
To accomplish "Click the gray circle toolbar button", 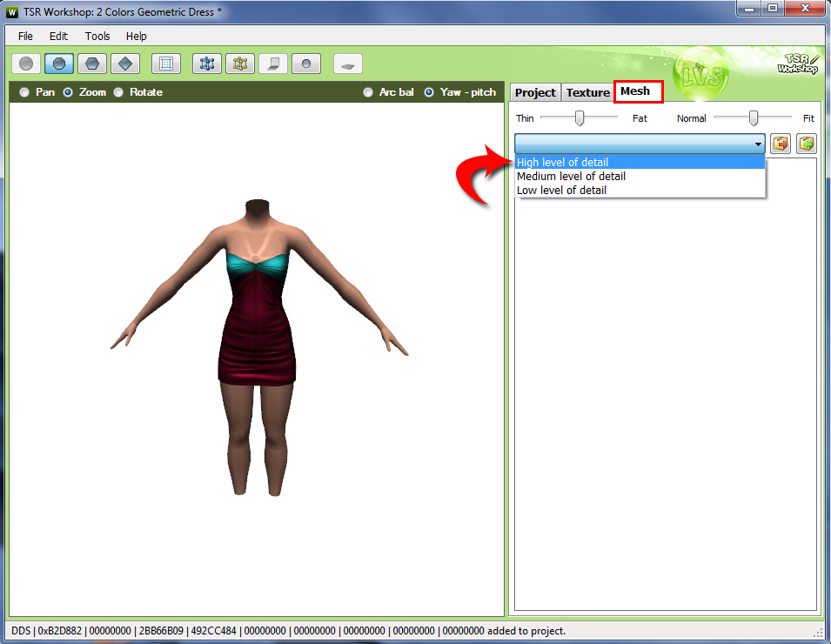I will pyautogui.click(x=26, y=64).
